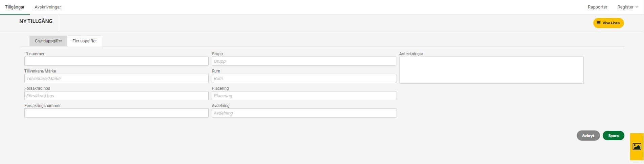Focus the Placering field
The image size is (644, 164).
click(x=304, y=96)
